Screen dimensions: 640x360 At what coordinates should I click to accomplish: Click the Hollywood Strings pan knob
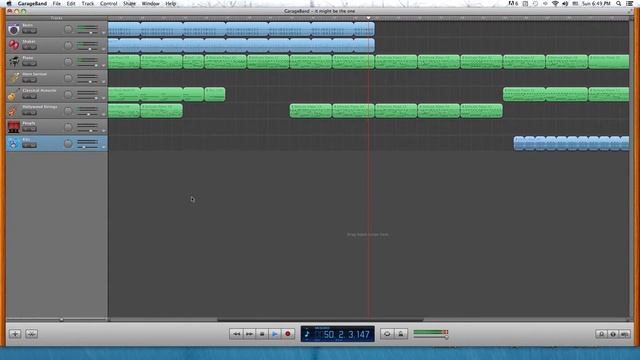tap(68, 111)
